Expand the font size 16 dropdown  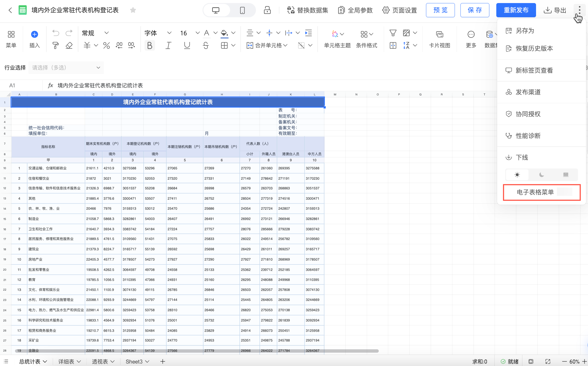tap(197, 33)
